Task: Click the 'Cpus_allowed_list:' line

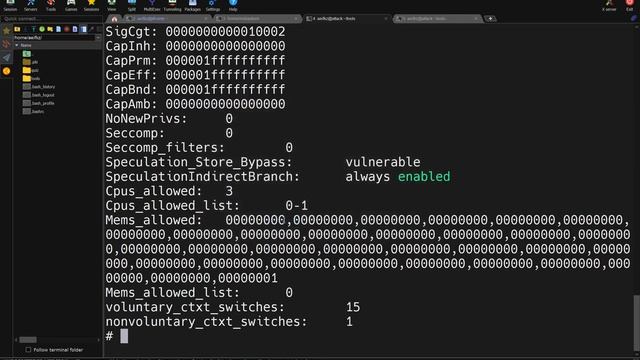Action: 207,206
